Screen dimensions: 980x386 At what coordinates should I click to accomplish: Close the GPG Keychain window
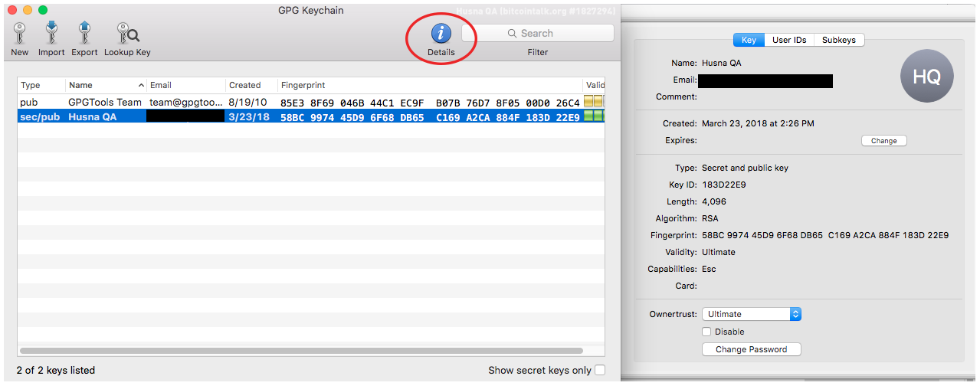coord(11,10)
